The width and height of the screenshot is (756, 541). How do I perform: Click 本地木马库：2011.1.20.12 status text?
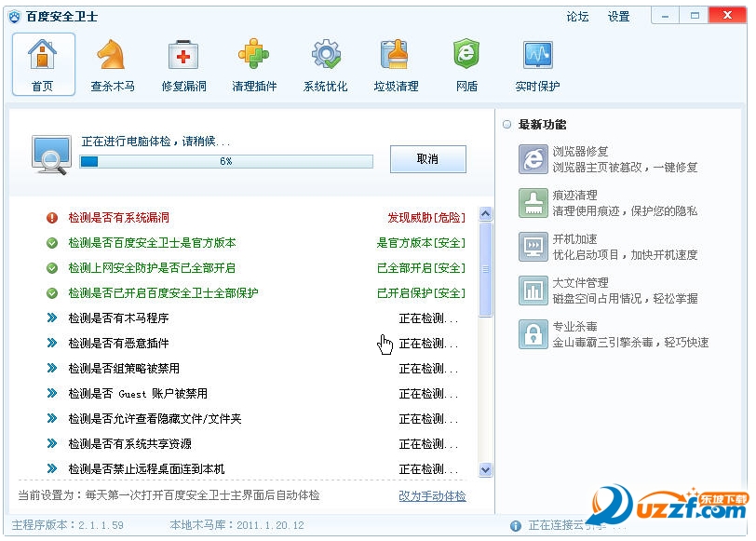[x=236, y=525]
